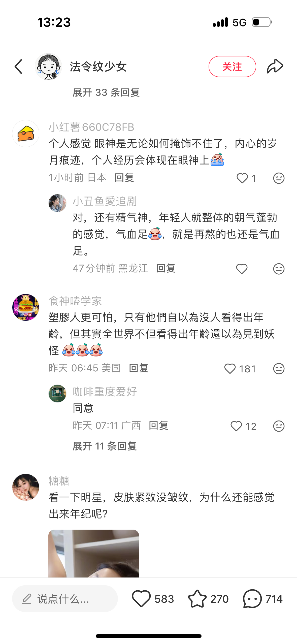Expand 33 more replies
Screen dimensions: 297x644
point(106,92)
